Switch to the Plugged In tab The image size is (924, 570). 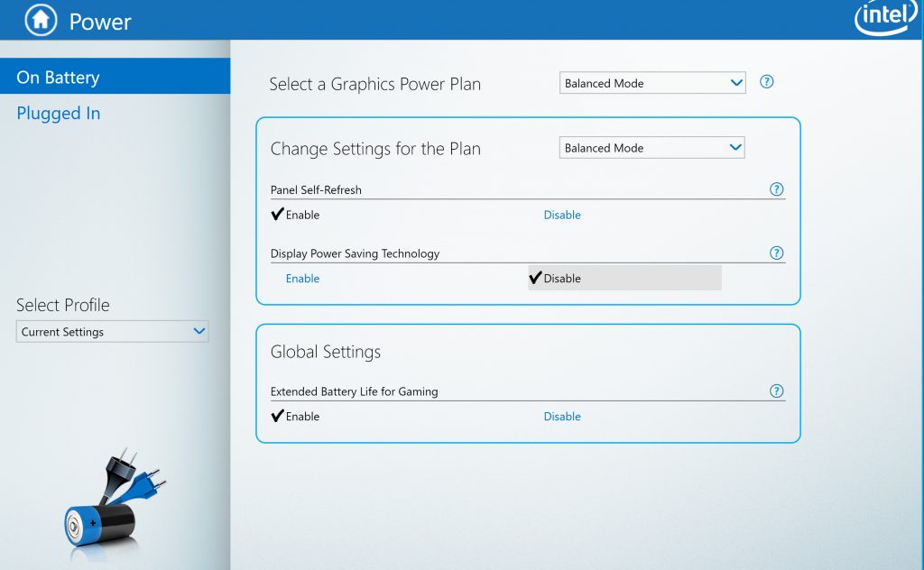tap(59, 113)
